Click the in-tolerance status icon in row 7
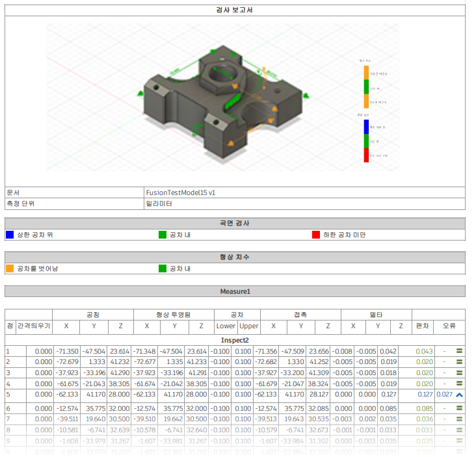 pos(459,419)
